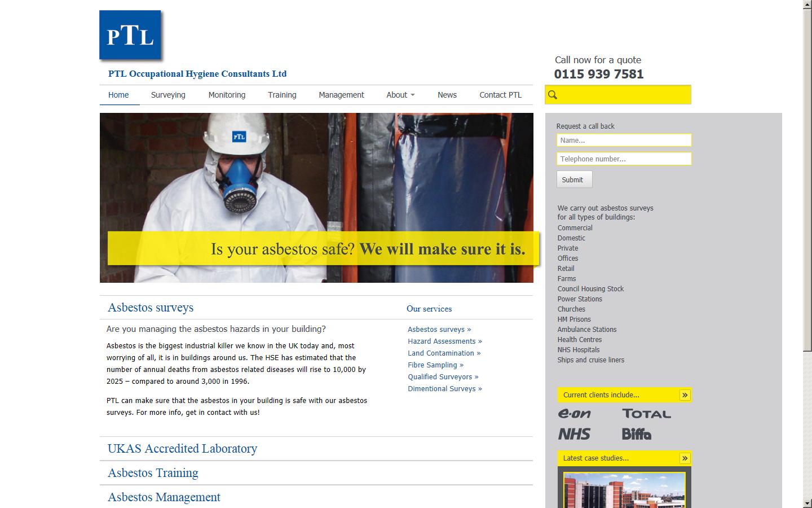Click the e.on client logo

pyautogui.click(x=574, y=414)
